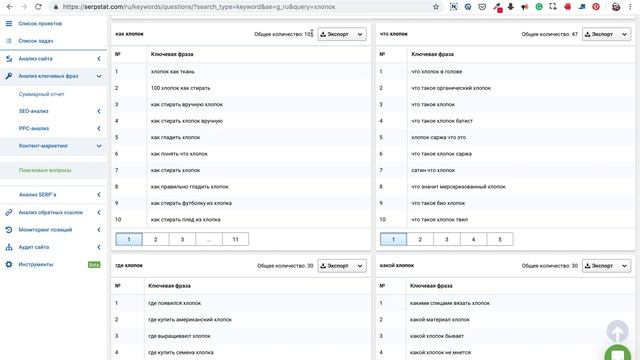Click the phrase как гладить хлопок
The width and height of the screenshot is (640, 360).
pyautogui.click(x=176, y=138)
